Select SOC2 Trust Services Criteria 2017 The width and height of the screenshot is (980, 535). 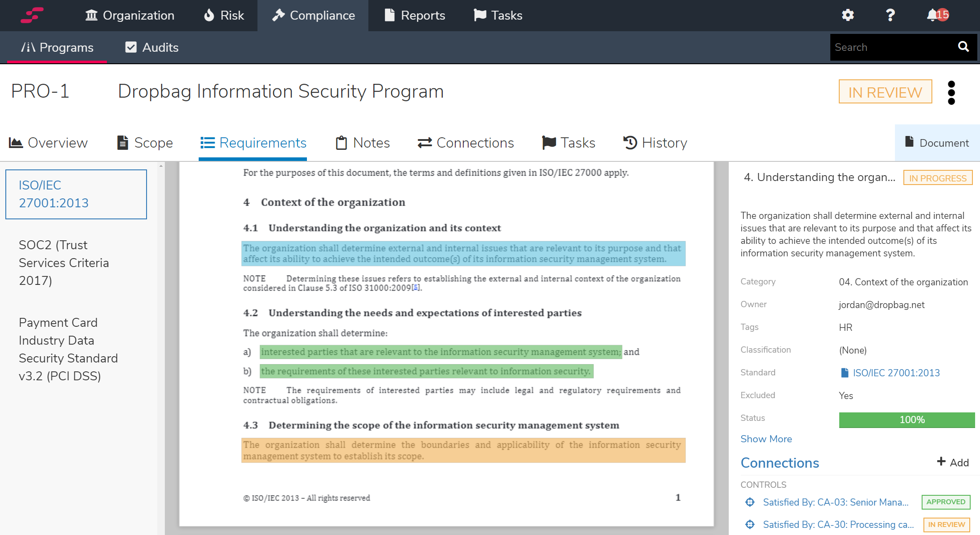tap(64, 263)
